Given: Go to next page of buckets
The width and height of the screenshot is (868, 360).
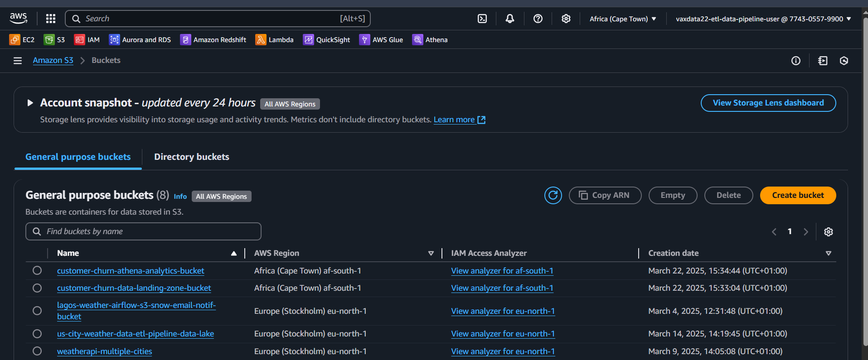Looking at the screenshot, I should 806,232.
